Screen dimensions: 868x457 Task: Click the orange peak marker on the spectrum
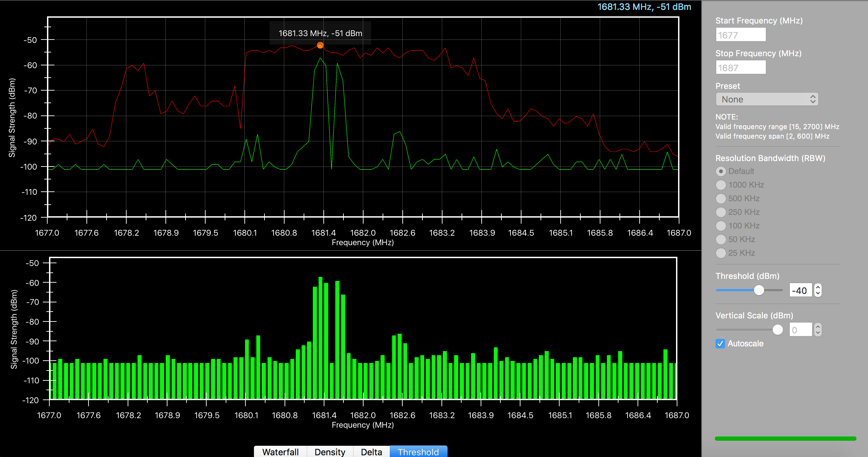pyautogui.click(x=320, y=45)
